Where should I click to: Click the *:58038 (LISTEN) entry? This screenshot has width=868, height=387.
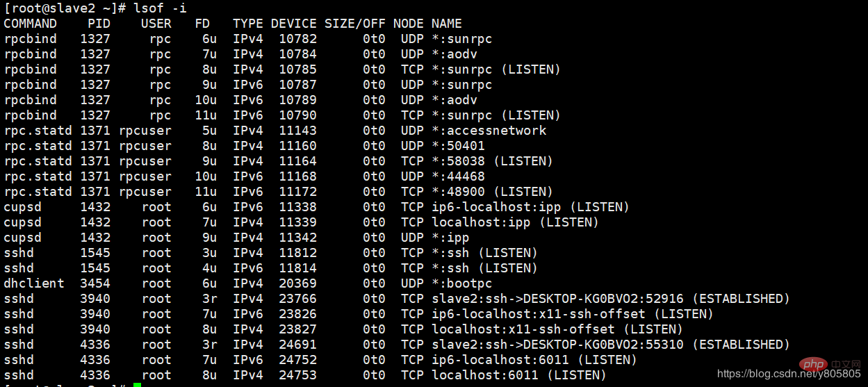(x=492, y=161)
